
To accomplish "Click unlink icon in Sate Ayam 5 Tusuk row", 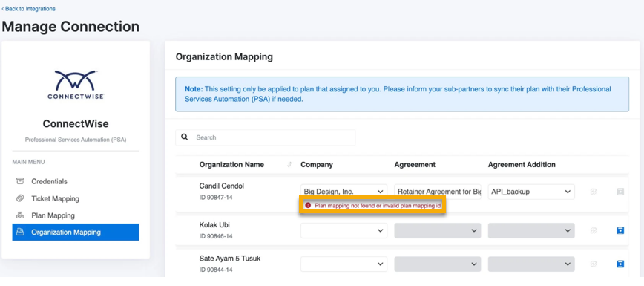I will tap(593, 264).
